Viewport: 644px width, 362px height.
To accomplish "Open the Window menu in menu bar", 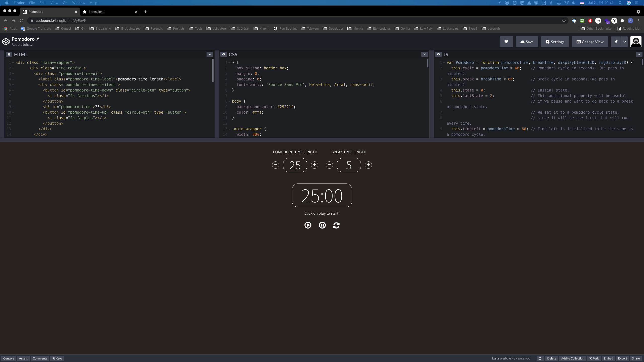I will click(x=78, y=3).
